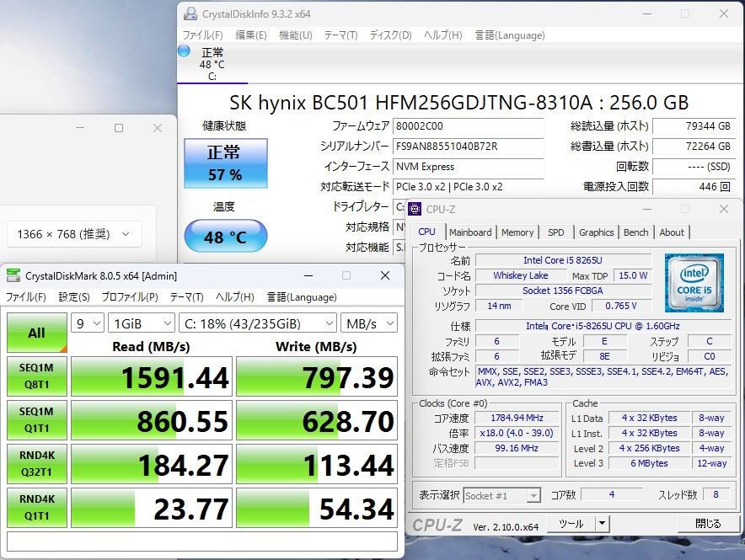This screenshot has height=560, width=745.
Task: Open the 1366 × 768 resolution dropdown
Action: pyautogui.click(x=74, y=234)
